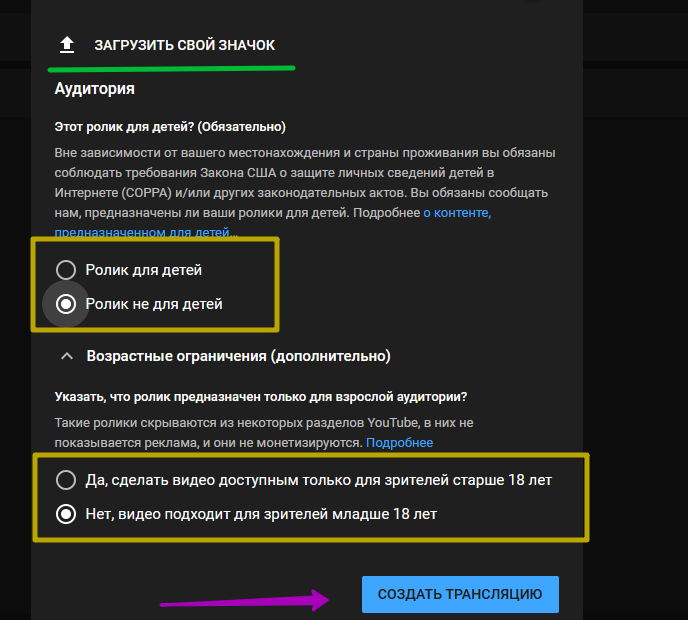
Task: Click the 'только для взрослой аудитории?' question heading
Action: coord(261,397)
